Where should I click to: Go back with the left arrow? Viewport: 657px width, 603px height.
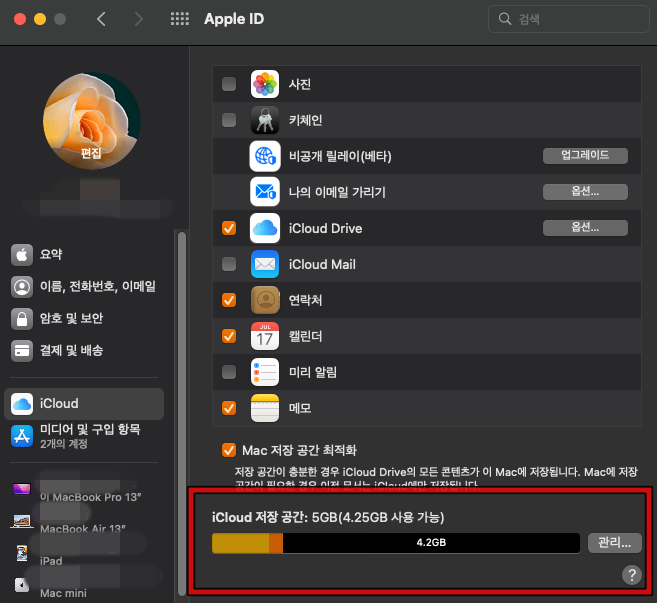pos(101,19)
